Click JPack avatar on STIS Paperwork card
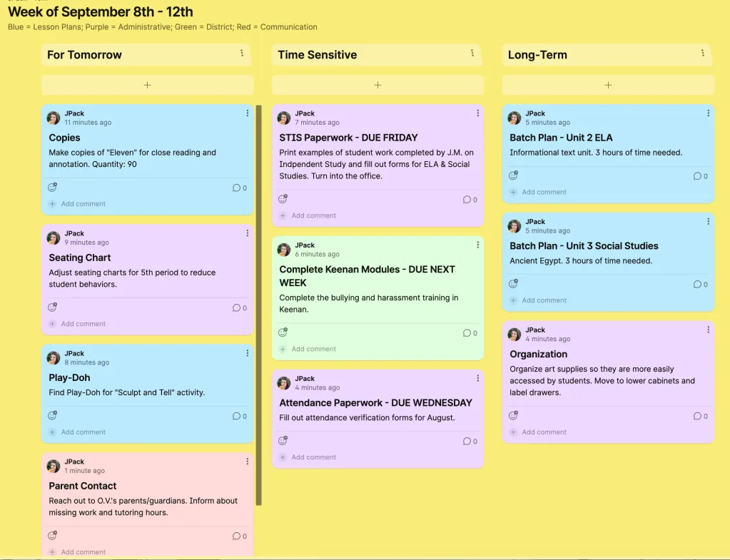Image resolution: width=730 pixels, height=560 pixels. pyautogui.click(x=284, y=118)
